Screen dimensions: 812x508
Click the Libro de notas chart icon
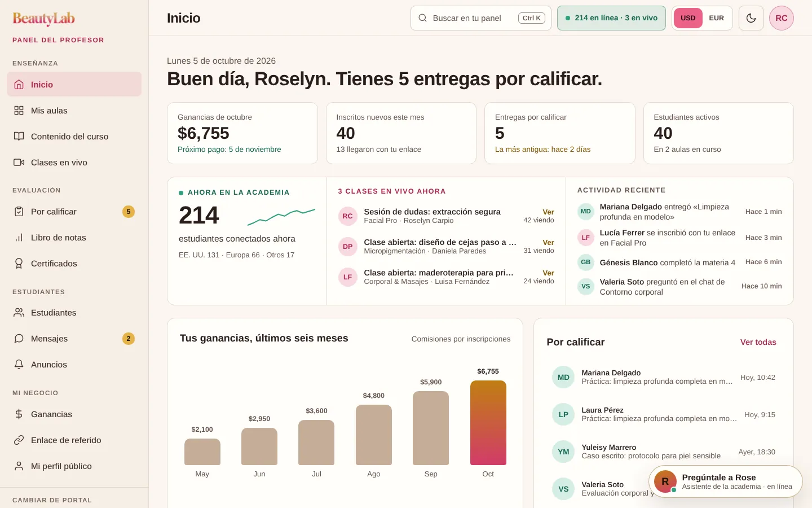click(19, 238)
